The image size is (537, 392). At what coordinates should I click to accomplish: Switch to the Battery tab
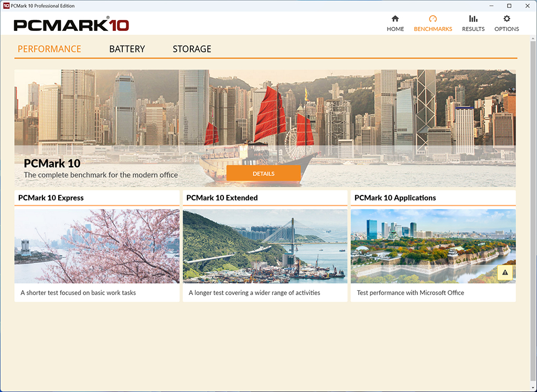[x=127, y=49]
